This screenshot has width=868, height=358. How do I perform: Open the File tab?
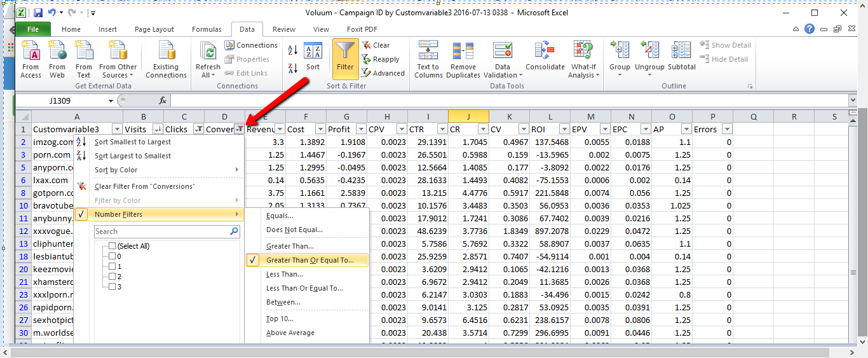33,29
